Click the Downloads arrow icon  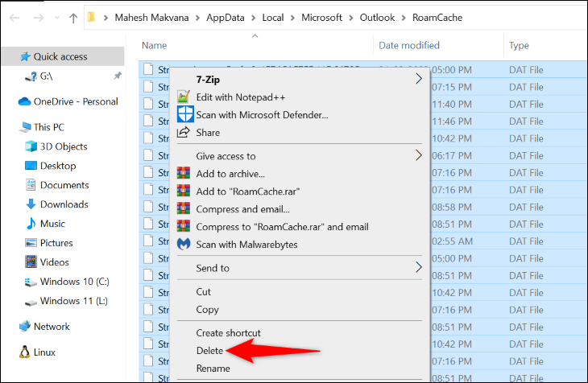(31, 204)
